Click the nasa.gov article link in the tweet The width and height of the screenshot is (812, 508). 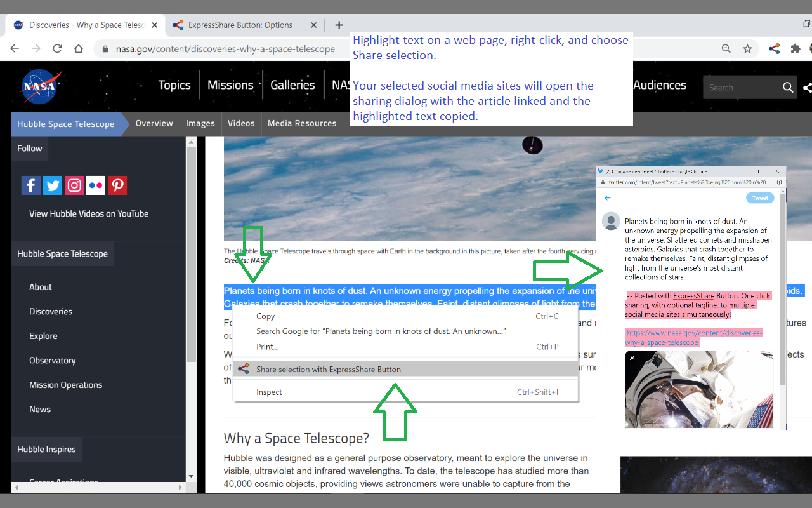pos(693,337)
